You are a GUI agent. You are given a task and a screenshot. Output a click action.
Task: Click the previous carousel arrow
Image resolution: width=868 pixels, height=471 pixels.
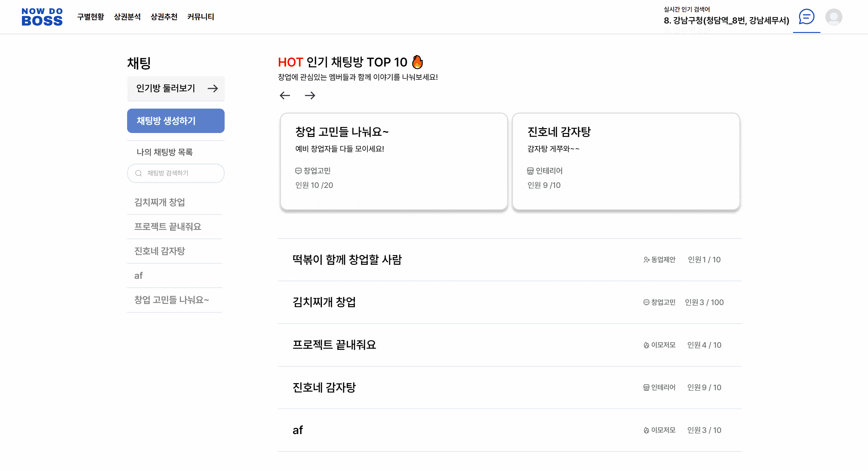click(x=285, y=95)
